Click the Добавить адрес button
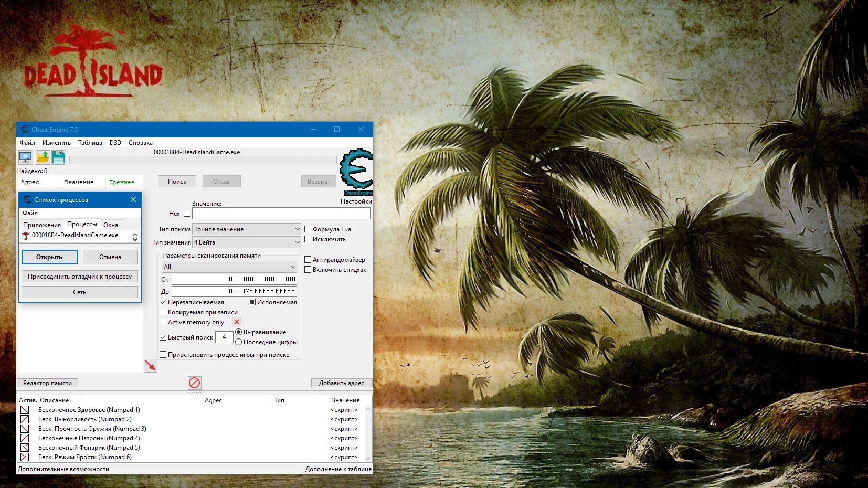 [x=342, y=383]
